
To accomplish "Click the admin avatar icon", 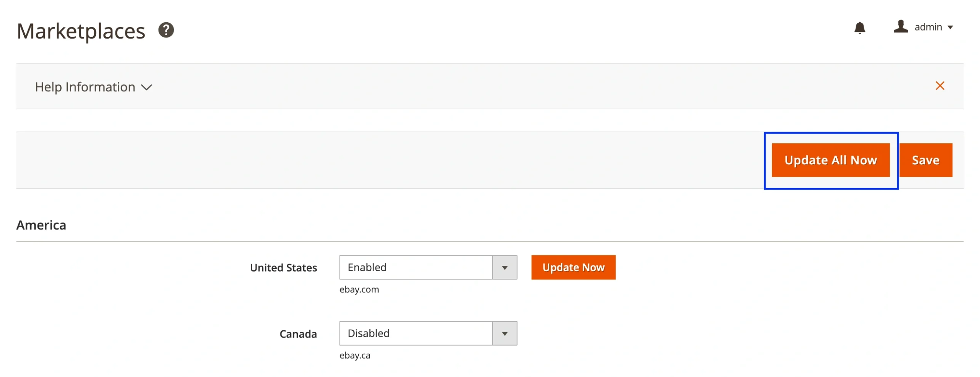I will coord(901,27).
